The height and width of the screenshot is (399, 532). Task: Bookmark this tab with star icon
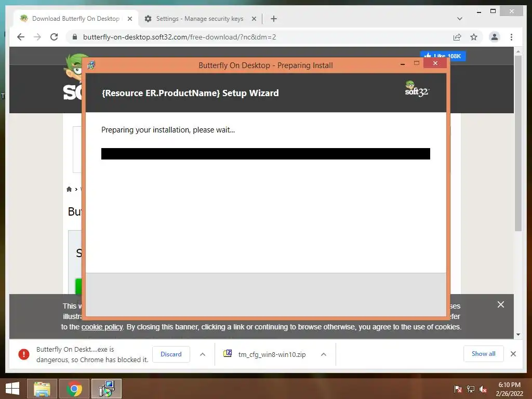(474, 37)
